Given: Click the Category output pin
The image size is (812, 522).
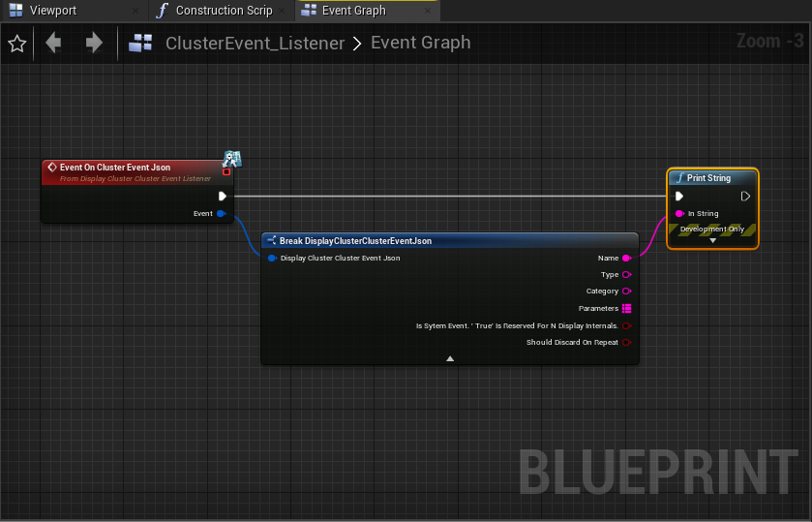Looking at the screenshot, I should click(x=626, y=292).
